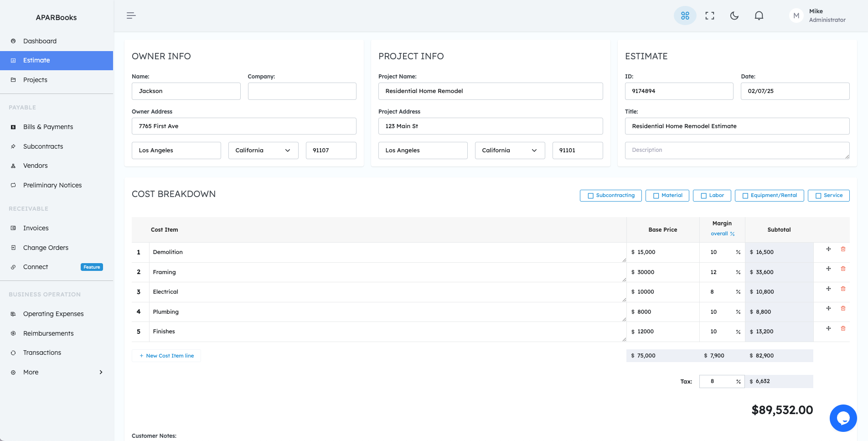
Task: Check the Material checkbox
Action: [x=656, y=196]
